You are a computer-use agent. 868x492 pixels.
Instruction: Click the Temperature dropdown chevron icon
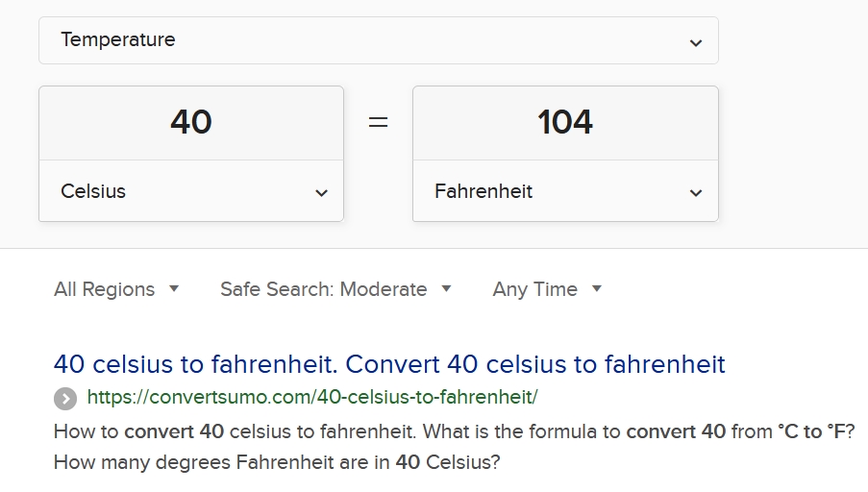[696, 42]
